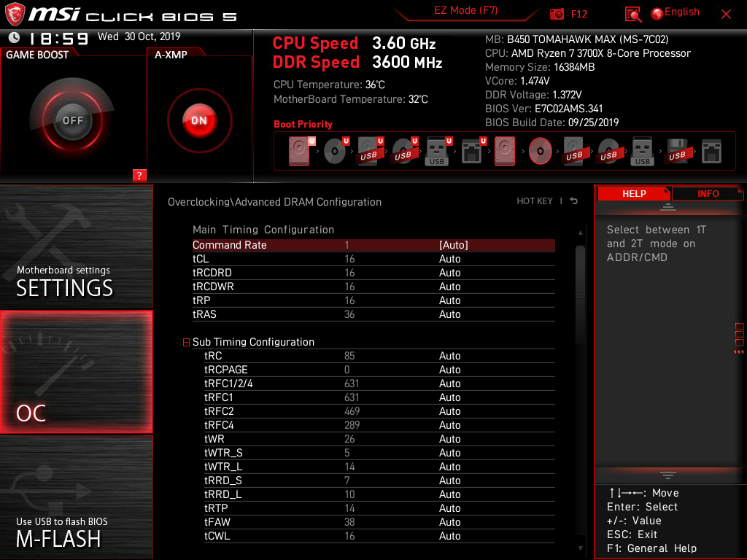Select the UEFI CD/DVD boot device icon
Image resolution: width=747 pixels, height=560 pixels.
pos(334,151)
